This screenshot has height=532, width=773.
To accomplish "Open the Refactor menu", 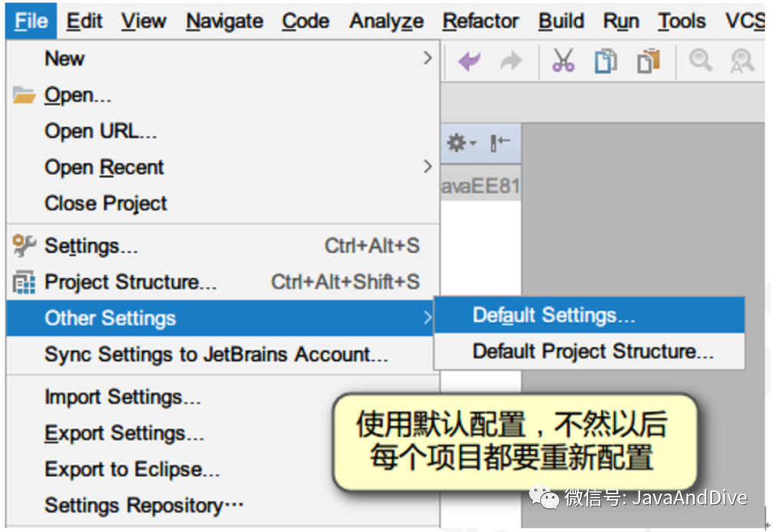I will (x=481, y=21).
